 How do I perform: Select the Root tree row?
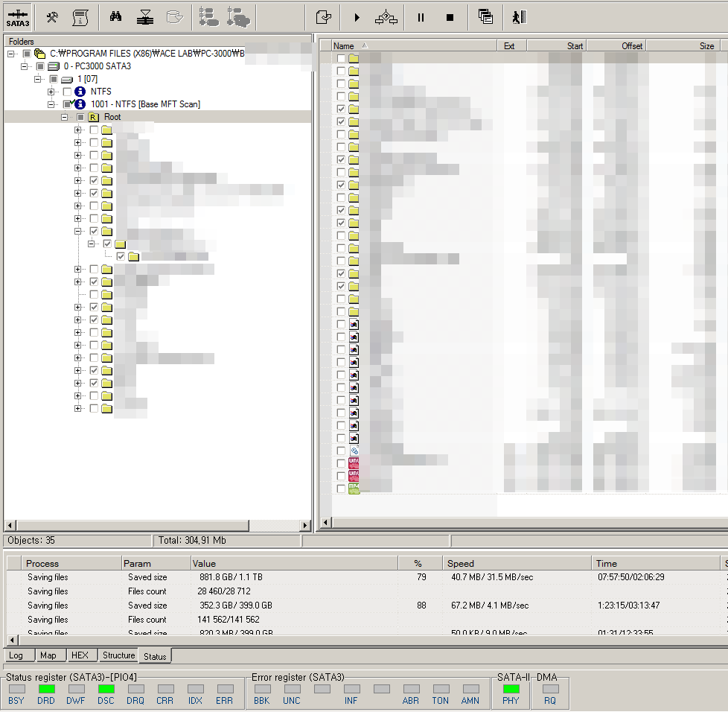click(158, 117)
